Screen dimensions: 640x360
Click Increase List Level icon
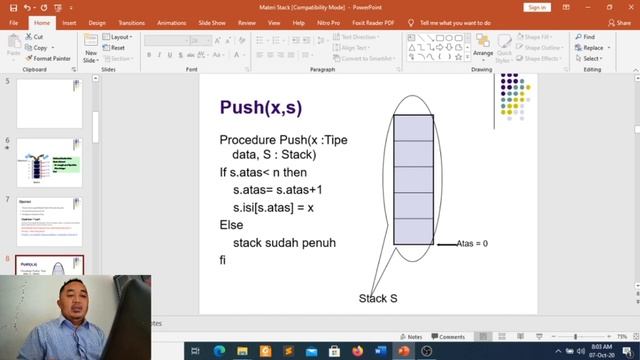pos(306,40)
